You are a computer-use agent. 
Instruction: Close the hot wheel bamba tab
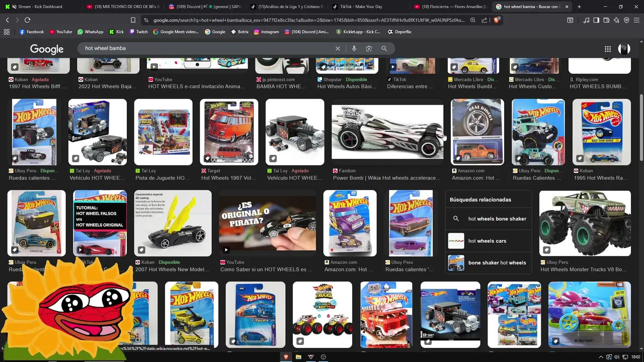pyautogui.click(x=567, y=7)
